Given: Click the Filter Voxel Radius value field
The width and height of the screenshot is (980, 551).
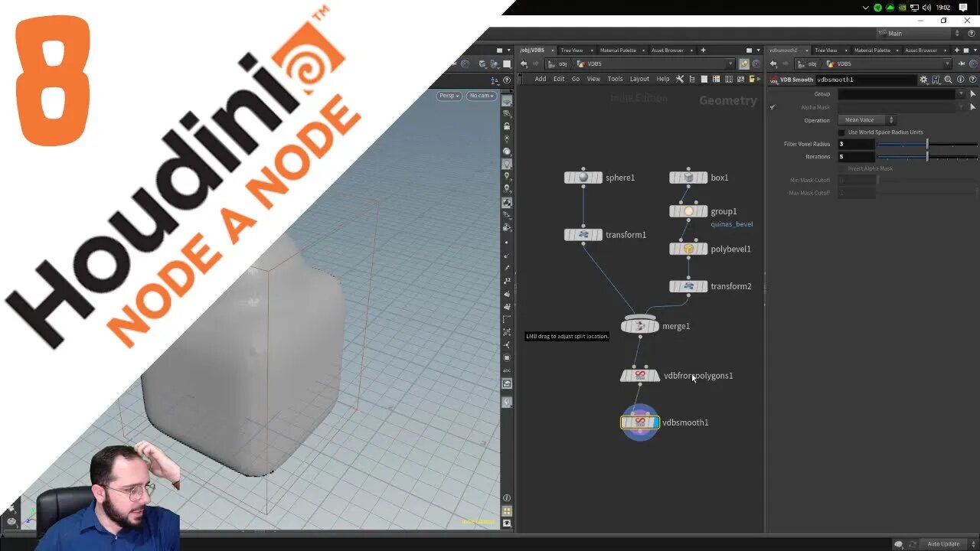Looking at the screenshot, I should (856, 144).
